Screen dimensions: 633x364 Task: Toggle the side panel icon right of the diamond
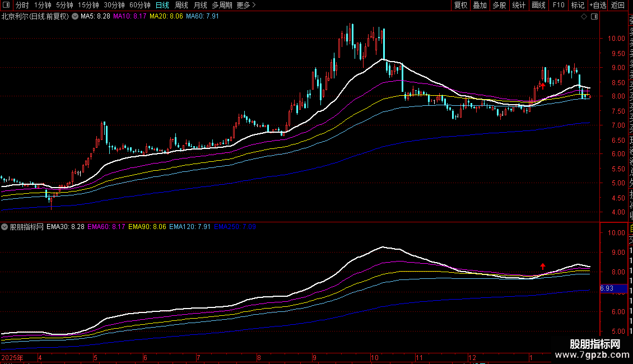coord(594,17)
